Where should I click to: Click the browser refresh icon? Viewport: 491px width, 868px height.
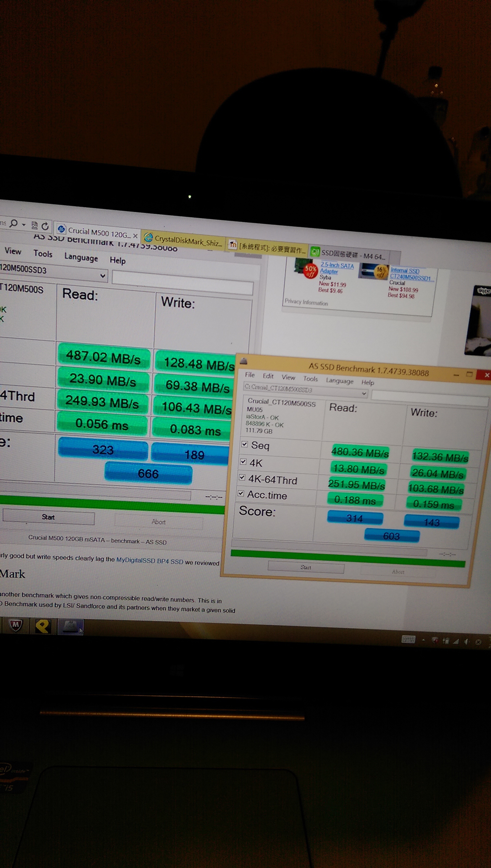[45, 226]
